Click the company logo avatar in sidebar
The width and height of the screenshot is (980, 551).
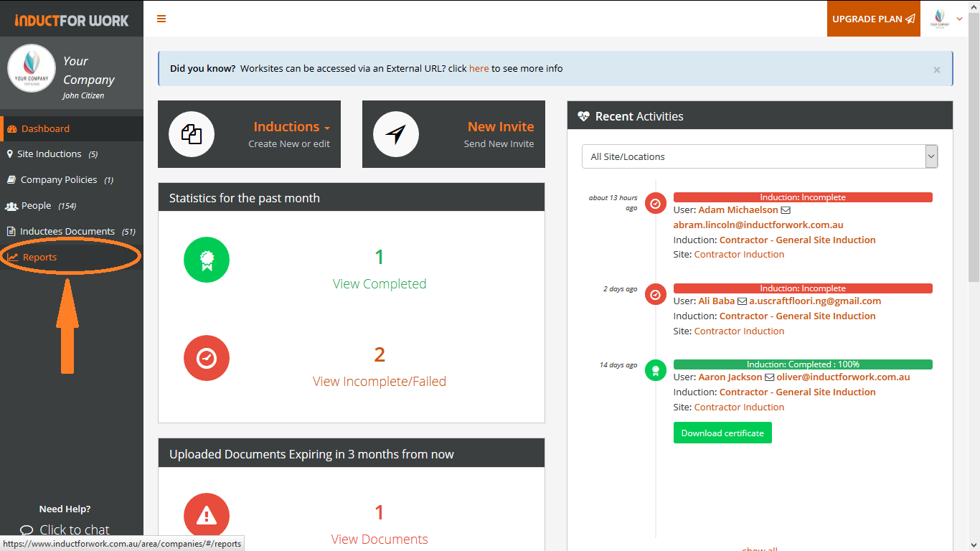point(32,68)
